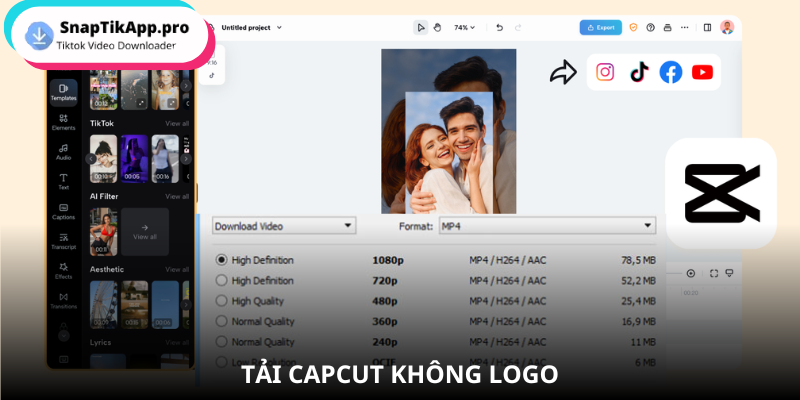Open the three-dot more options menu
Screen dimensions: 800x400
(685, 28)
